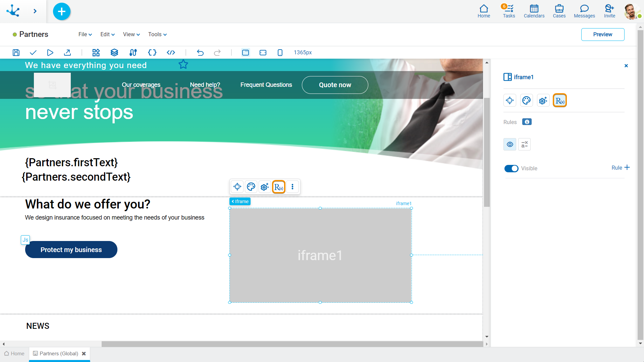
Task: Open the File menu
Action: point(85,34)
